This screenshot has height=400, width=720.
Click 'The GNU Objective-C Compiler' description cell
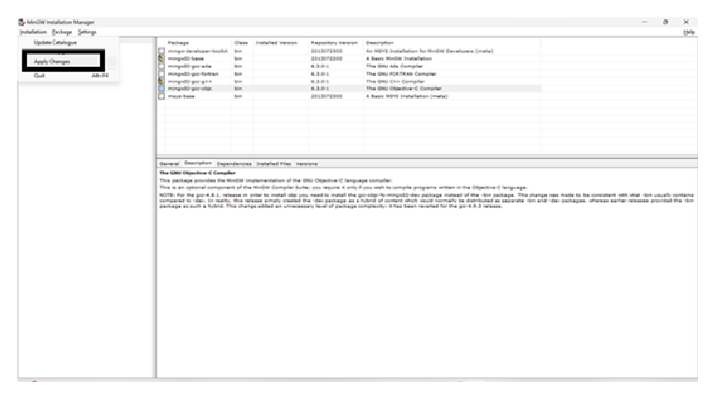(404, 89)
